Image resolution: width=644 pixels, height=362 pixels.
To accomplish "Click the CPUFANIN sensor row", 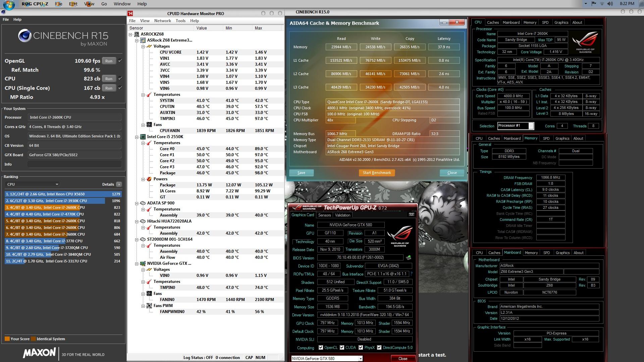I will pyautogui.click(x=205, y=131).
